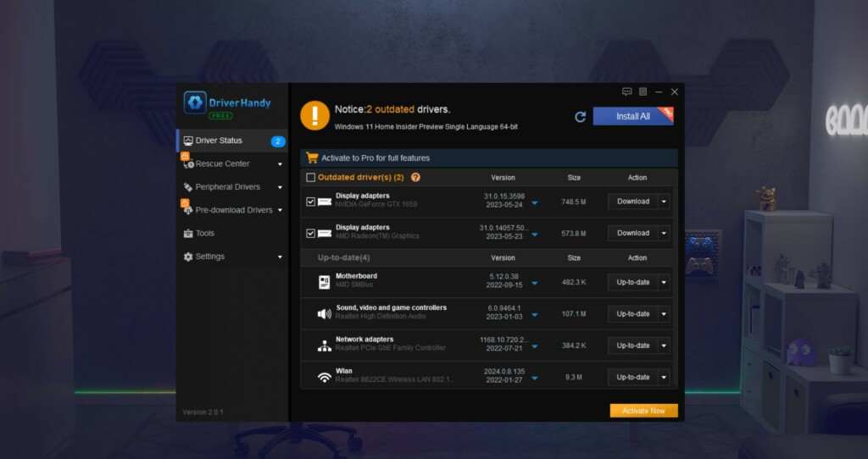Download the NVIDIA GeForce GTX 1650 driver
This screenshot has width=868, height=459.
point(632,202)
